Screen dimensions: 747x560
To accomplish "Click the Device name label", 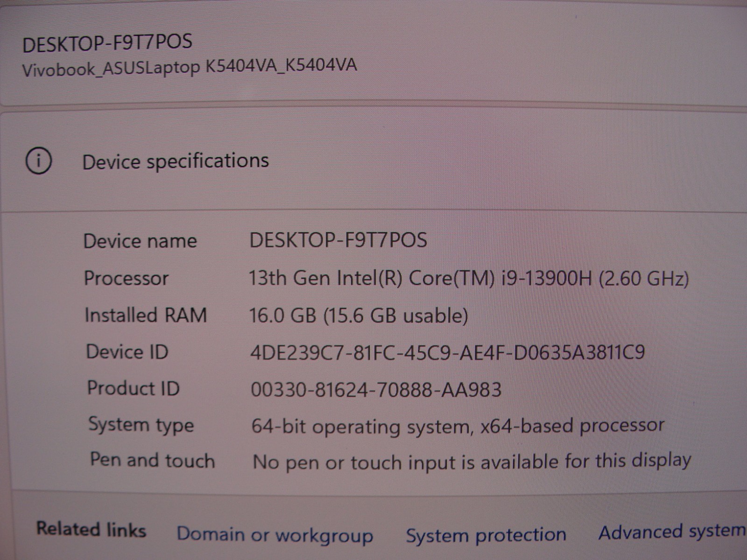I will [140, 241].
